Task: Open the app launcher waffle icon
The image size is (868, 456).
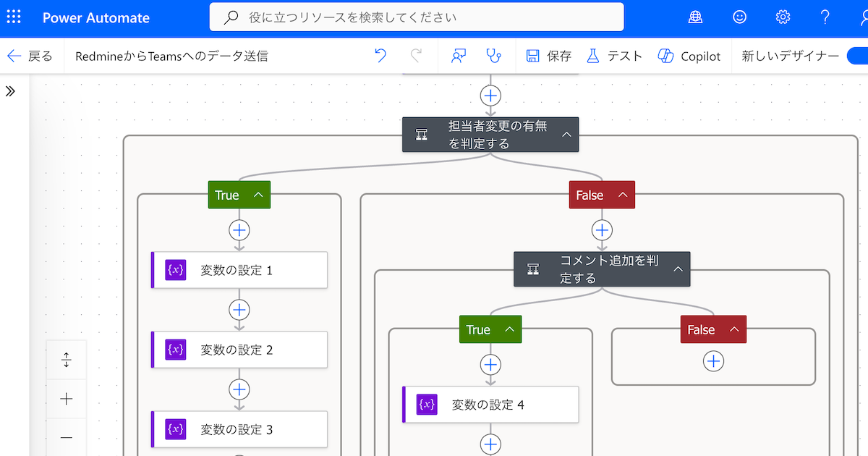Action: click(x=13, y=17)
